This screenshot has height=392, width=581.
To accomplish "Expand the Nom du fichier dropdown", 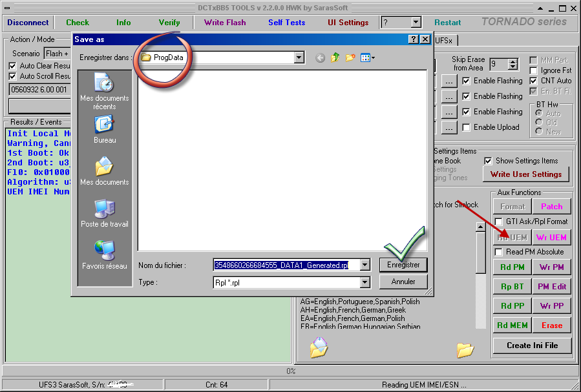I will coord(365,265).
